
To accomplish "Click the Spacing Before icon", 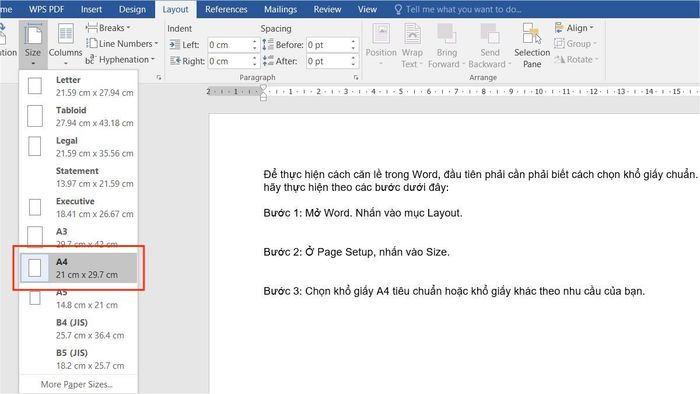I will click(268, 45).
